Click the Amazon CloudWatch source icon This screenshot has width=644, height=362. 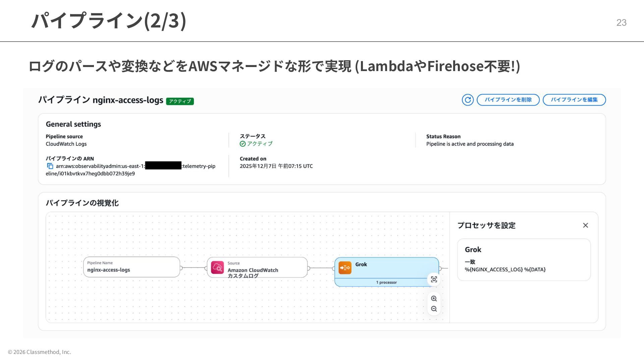click(x=217, y=267)
